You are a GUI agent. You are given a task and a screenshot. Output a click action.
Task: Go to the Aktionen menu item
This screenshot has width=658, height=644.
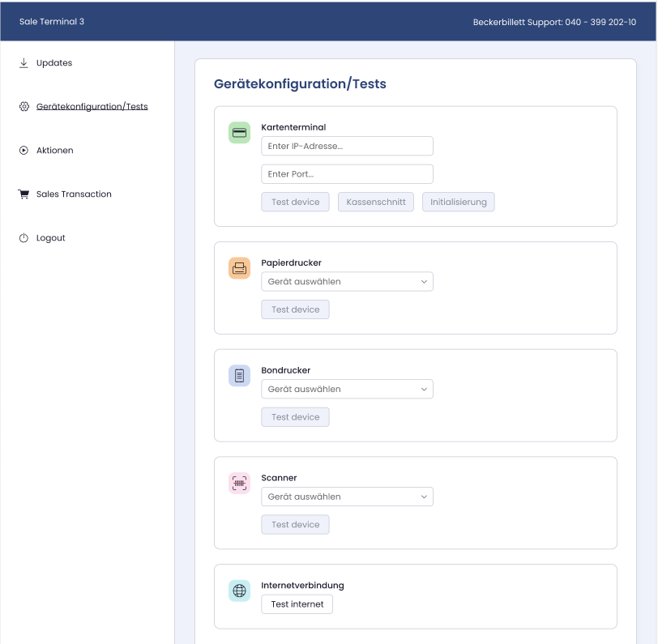pos(54,150)
